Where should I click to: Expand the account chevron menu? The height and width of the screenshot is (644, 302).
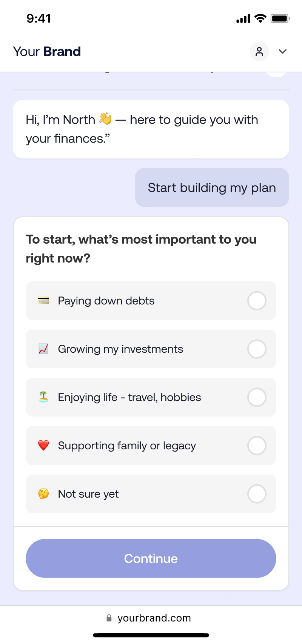click(283, 52)
